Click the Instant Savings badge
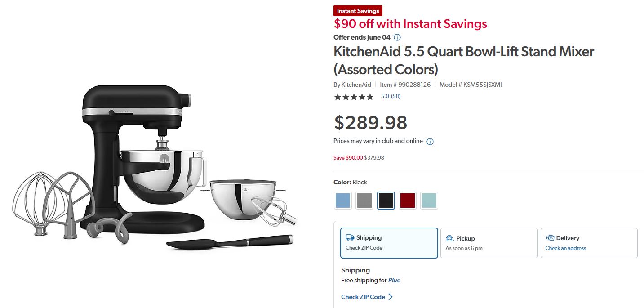The height and width of the screenshot is (308, 644). [x=358, y=10]
